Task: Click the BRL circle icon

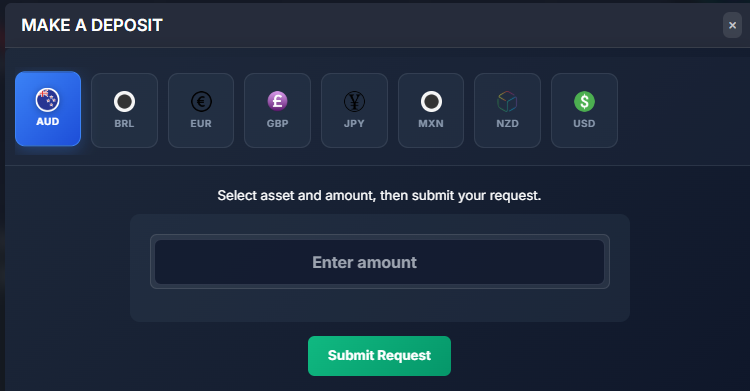Action: [x=124, y=101]
